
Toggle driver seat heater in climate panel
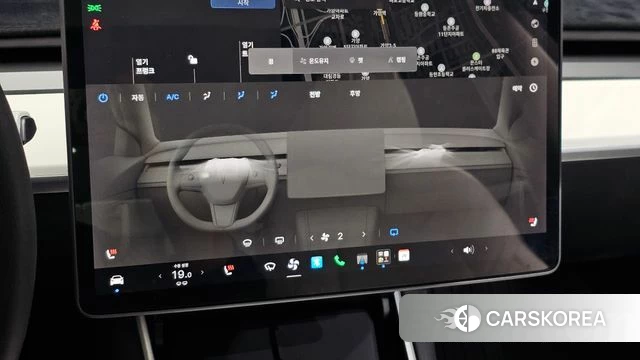111,253
